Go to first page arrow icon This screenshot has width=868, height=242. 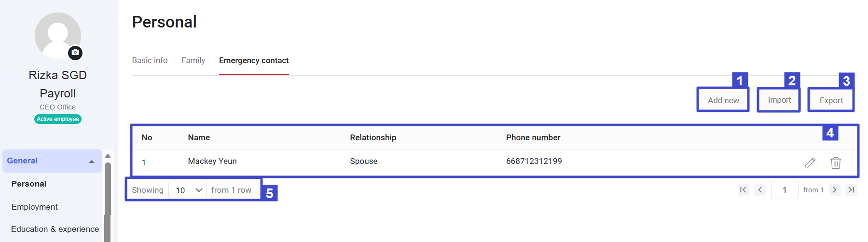(x=743, y=190)
